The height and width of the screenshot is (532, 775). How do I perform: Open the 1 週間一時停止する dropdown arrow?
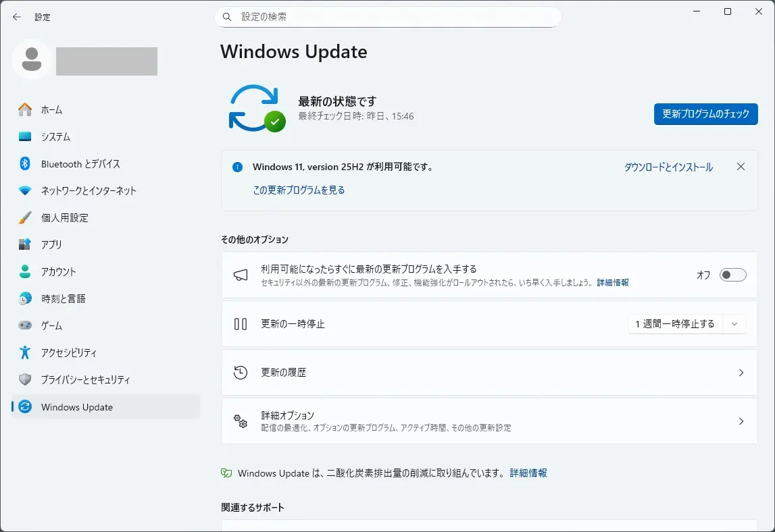tap(734, 324)
